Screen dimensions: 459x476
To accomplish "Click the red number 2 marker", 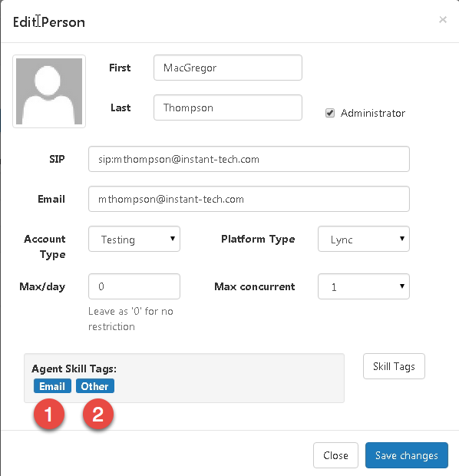I will point(98,414).
